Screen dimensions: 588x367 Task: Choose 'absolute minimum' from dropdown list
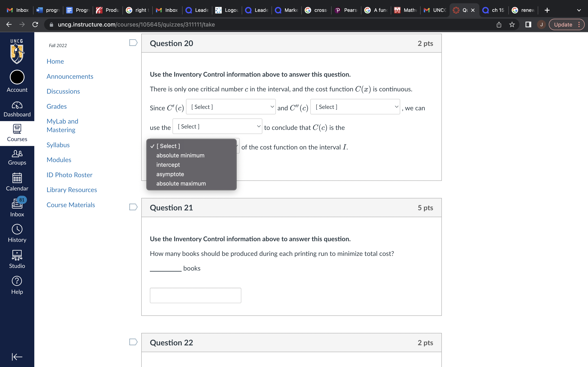(180, 155)
